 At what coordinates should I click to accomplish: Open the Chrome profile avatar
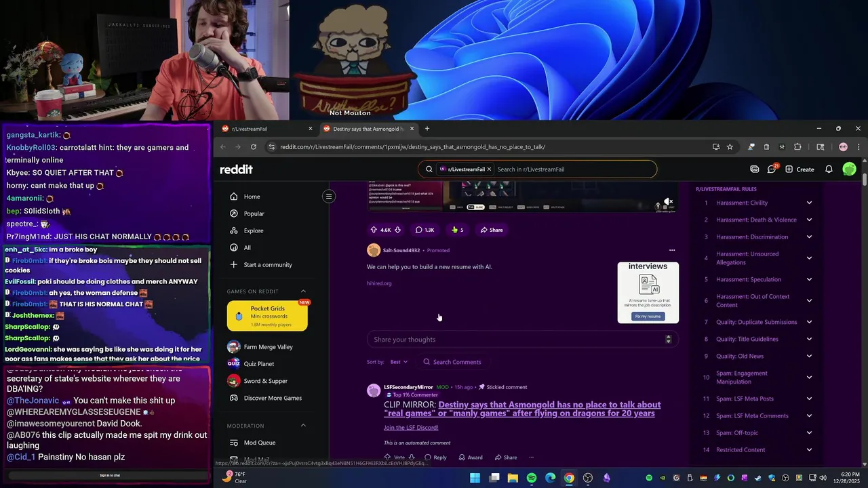[x=843, y=146]
